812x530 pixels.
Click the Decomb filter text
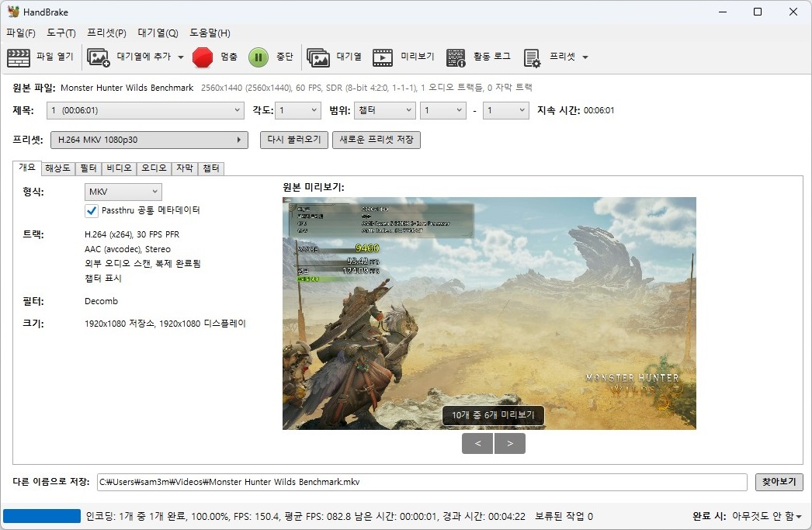point(101,301)
